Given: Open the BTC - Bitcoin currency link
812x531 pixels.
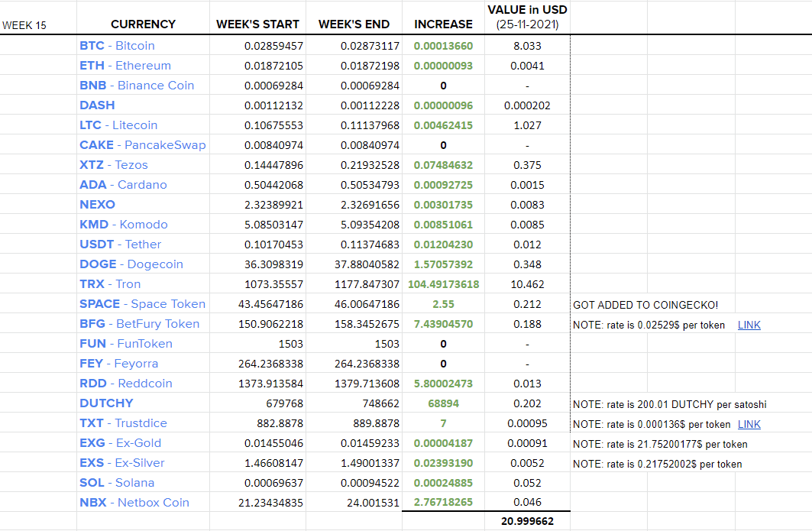Looking at the screenshot, I should (117, 46).
